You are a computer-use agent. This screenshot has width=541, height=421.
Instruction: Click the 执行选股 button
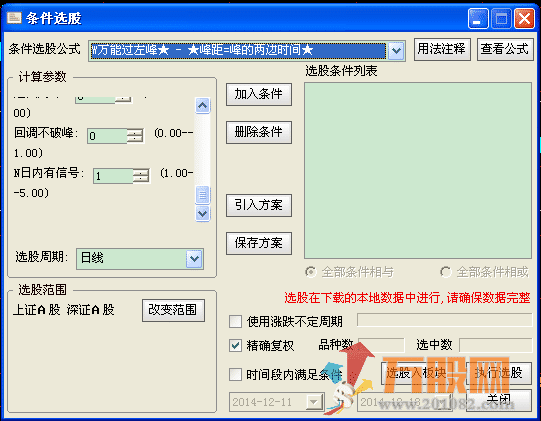pyautogui.click(x=499, y=373)
